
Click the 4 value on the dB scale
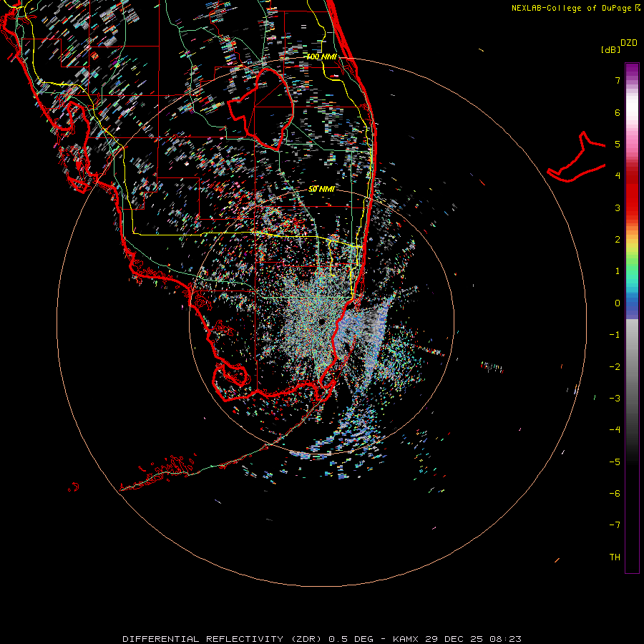pyautogui.click(x=618, y=176)
